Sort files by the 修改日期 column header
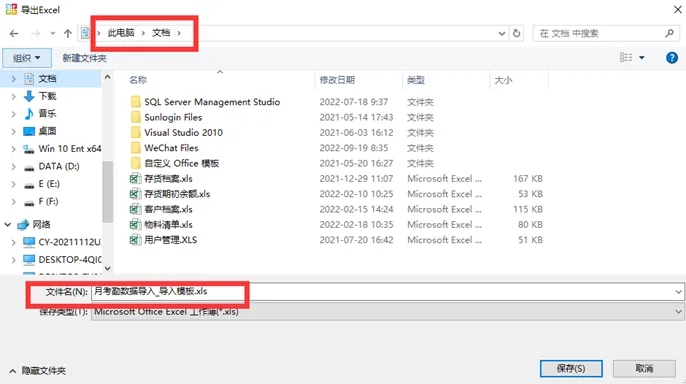 coord(337,80)
